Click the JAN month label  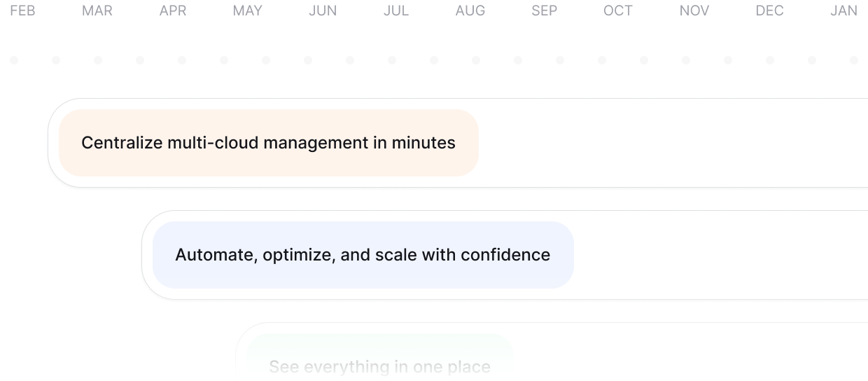coord(844,11)
